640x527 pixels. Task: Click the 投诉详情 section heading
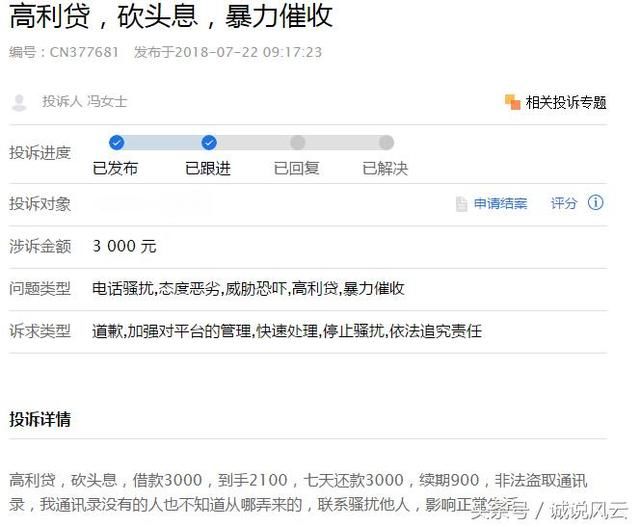[40, 419]
